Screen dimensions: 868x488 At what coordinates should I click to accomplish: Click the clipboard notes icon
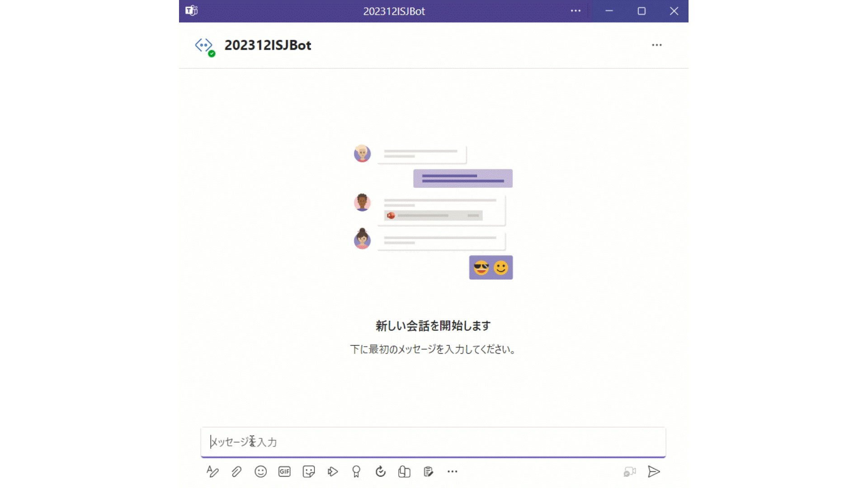click(428, 472)
